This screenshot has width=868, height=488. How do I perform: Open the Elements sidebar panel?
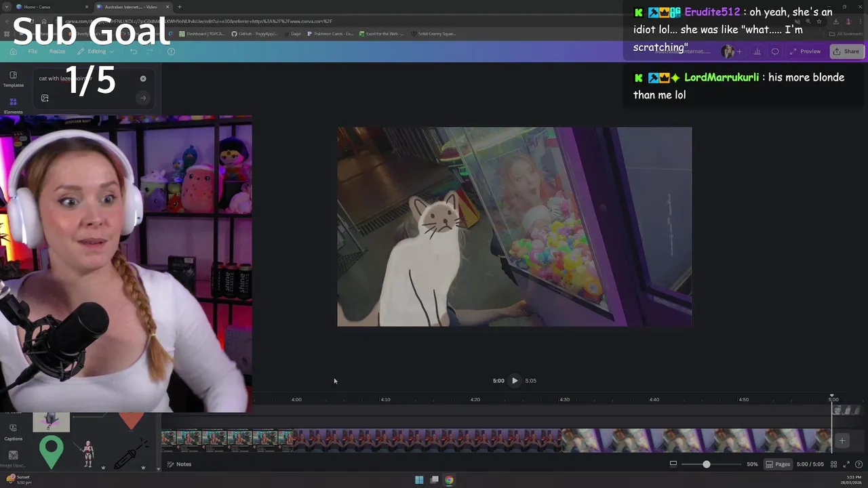pyautogui.click(x=13, y=106)
